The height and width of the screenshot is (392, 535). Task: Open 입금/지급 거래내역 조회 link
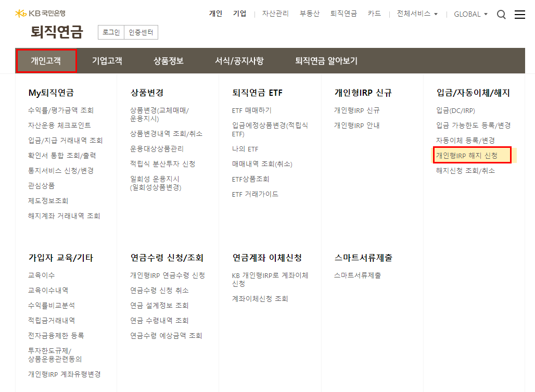(65, 140)
